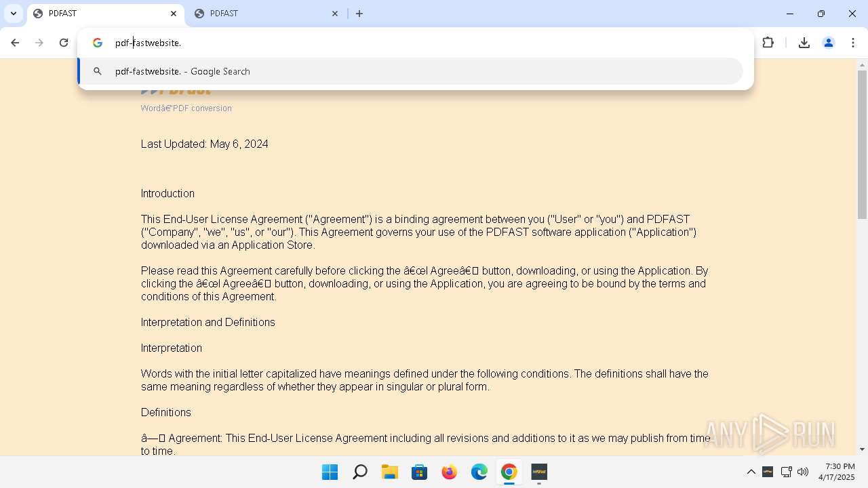
Task: Open the PDFast app taskbar icon
Action: (539, 472)
